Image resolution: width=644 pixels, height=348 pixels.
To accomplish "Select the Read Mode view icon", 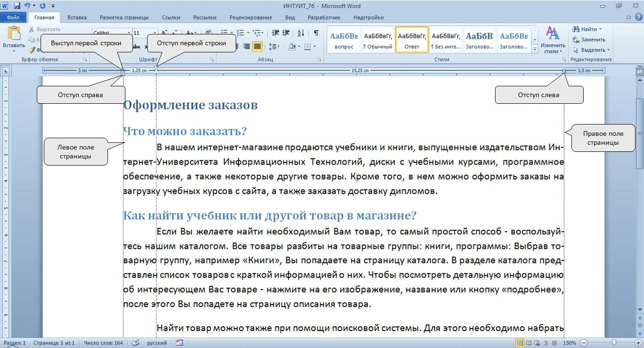I will [x=528, y=343].
